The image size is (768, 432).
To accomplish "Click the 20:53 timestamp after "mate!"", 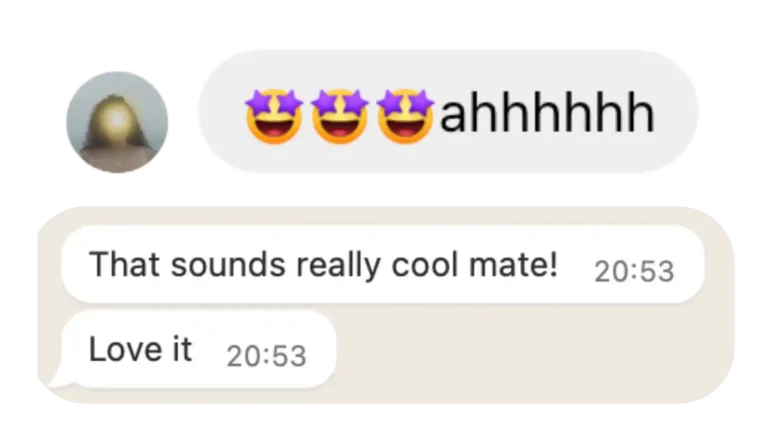I will click(x=634, y=271).
